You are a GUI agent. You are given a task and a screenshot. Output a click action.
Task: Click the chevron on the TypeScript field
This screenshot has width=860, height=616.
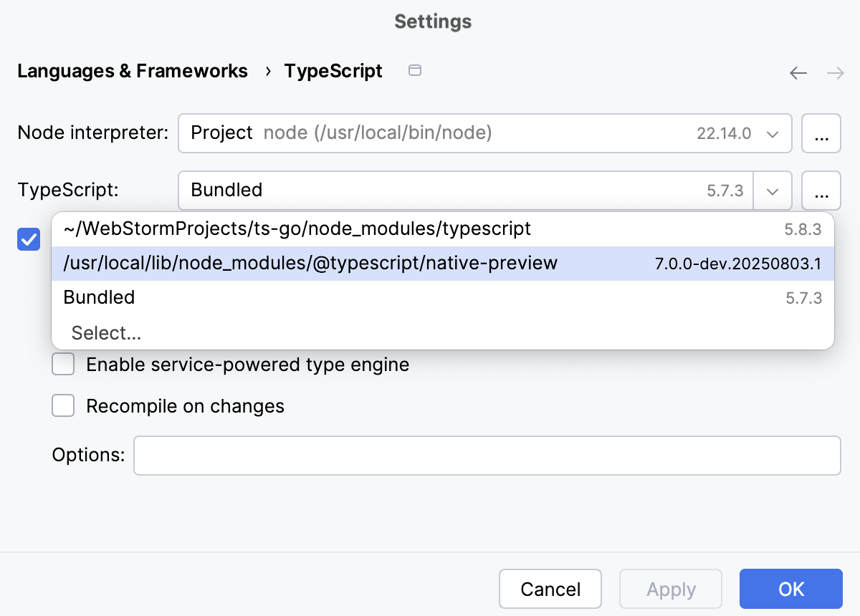[x=773, y=191]
